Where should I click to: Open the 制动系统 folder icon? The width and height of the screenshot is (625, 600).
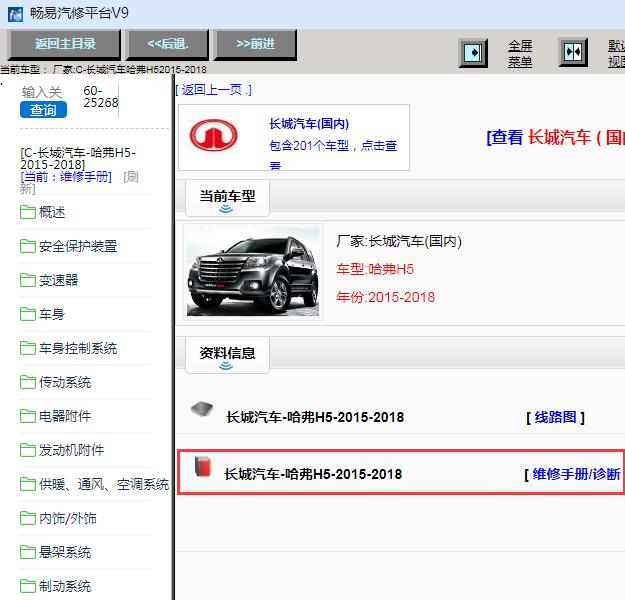[28, 586]
